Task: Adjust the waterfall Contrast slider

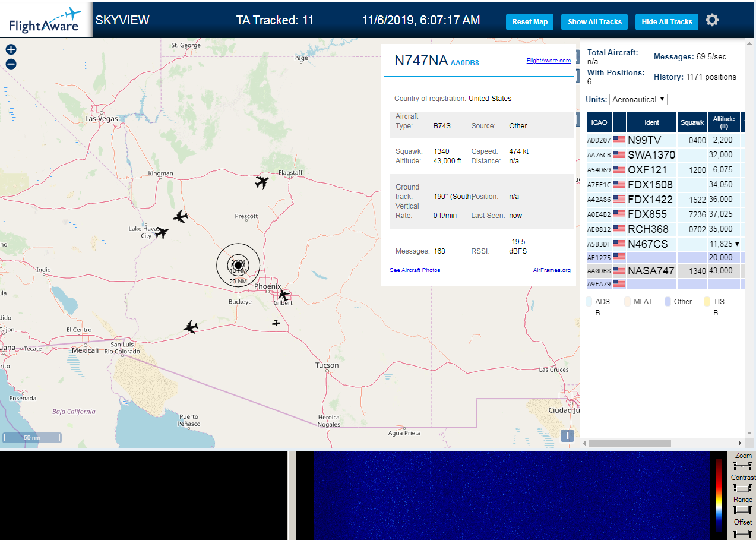Action: (x=743, y=488)
